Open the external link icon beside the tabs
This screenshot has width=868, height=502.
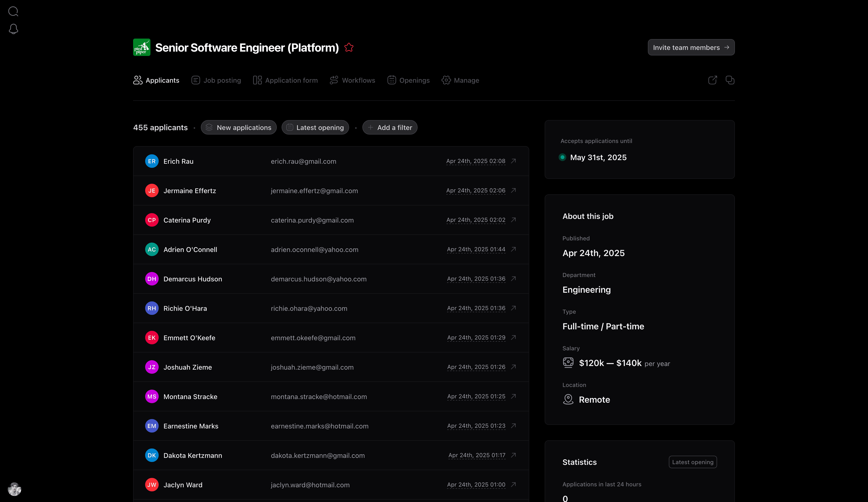(x=712, y=80)
